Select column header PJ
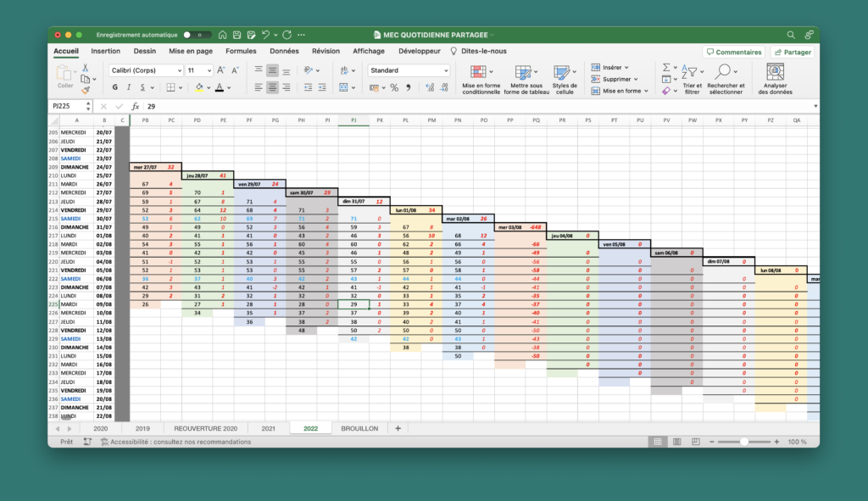Viewport: 868px width, 501px height. click(353, 120)
